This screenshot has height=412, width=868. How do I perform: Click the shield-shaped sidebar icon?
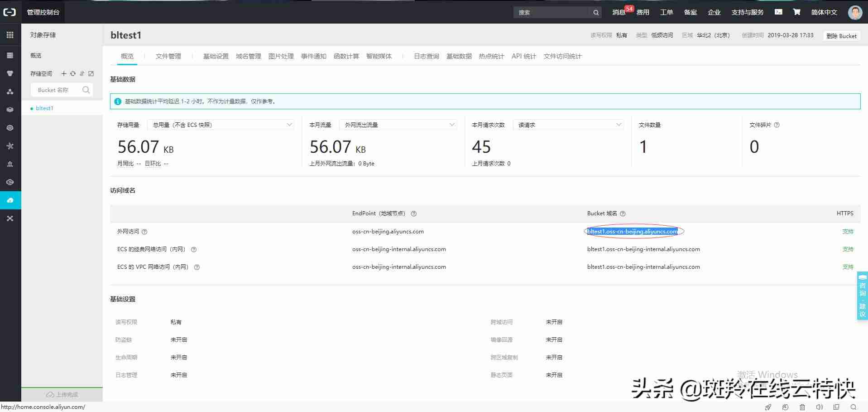(x=10, y=73)
